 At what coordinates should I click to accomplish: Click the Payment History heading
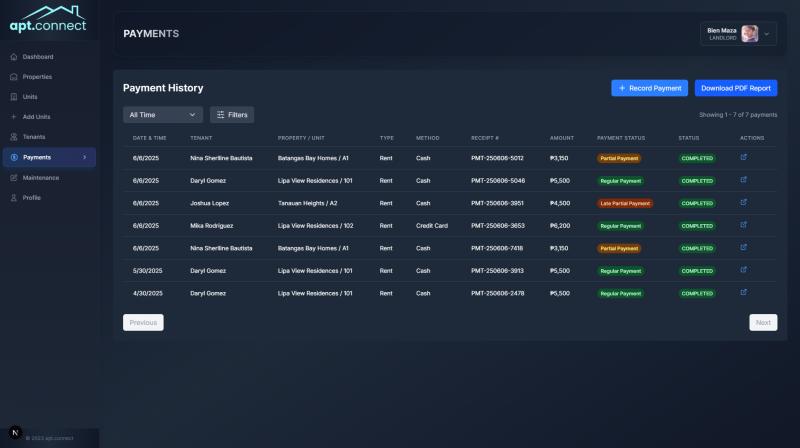[x=163, y=88]
